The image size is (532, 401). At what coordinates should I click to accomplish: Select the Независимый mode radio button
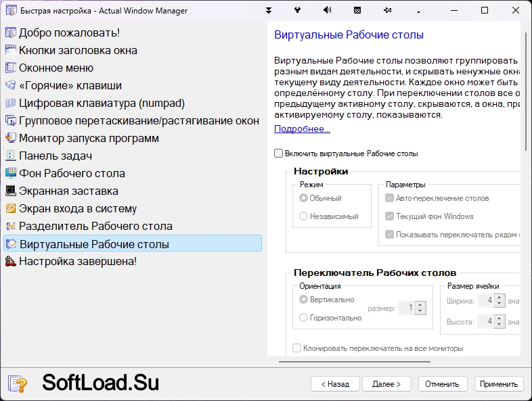303,216
